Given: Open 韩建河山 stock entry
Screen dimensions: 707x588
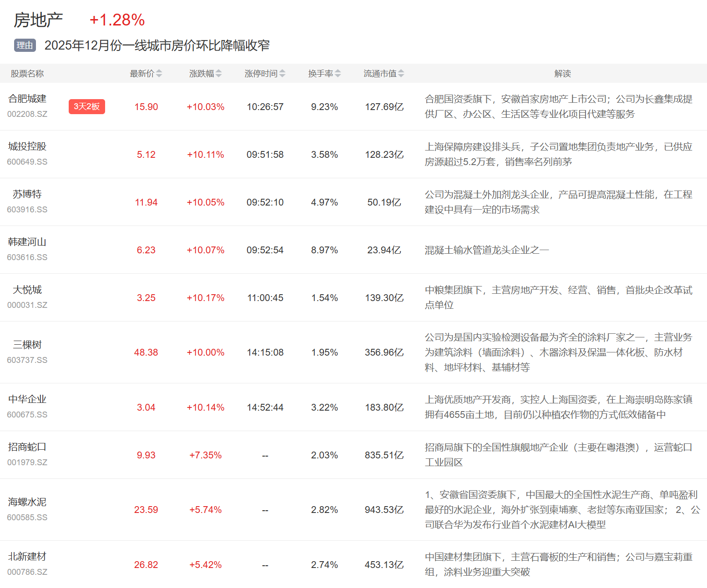Looking at the screenshot, I should pos(27,242).
